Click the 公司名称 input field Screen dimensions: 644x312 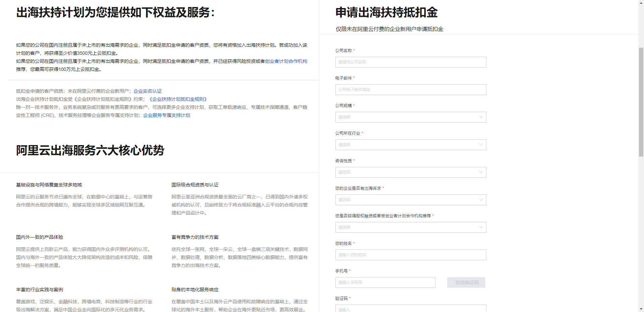point(411,62)
